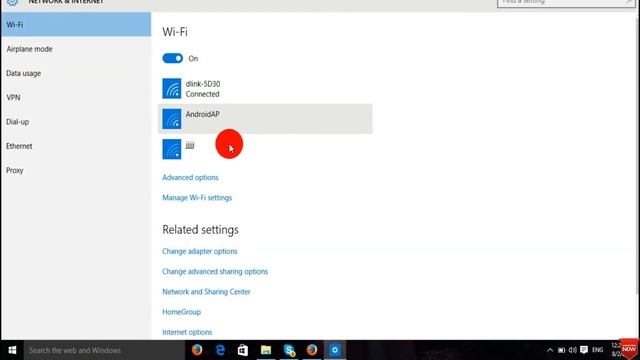Image resolution: width=640 pixels, height=360 pixels.
Task: Open the HomeGroup link
Action: click(x=182, y=312)
